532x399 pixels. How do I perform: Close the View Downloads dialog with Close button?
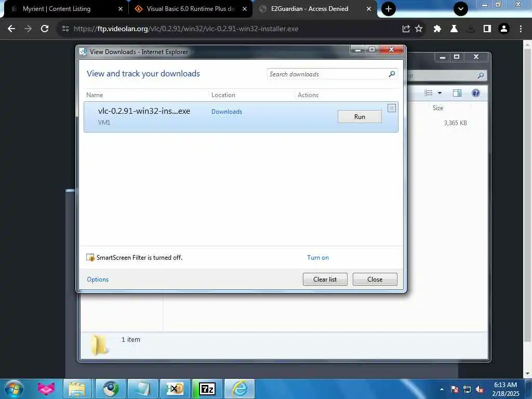click(x=375, y=279)
